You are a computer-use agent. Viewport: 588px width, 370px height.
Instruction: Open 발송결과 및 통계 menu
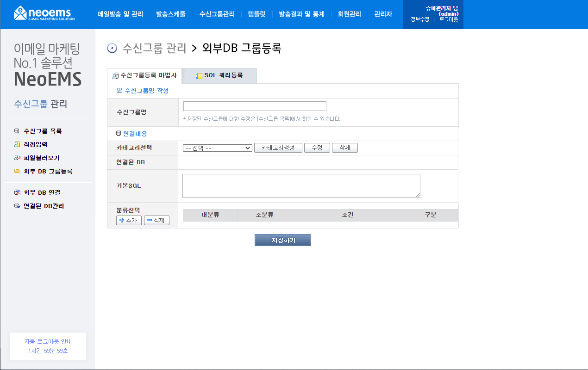coord(301,14)
